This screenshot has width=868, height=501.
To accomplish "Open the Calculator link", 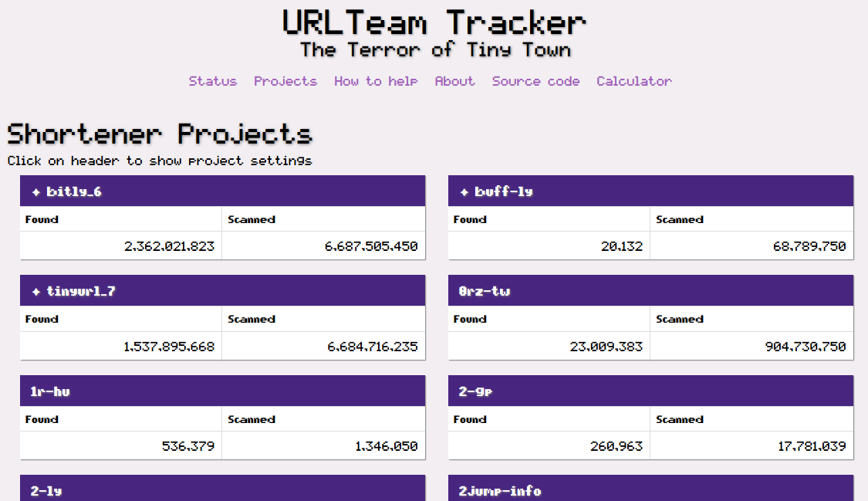I will 634,81.
